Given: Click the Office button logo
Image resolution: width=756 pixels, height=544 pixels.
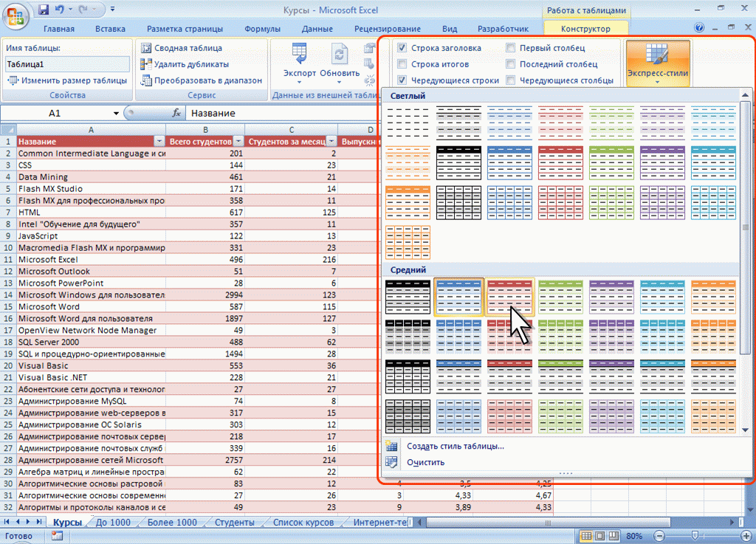Looking at the screenshot, I should (x=16, y=16).
